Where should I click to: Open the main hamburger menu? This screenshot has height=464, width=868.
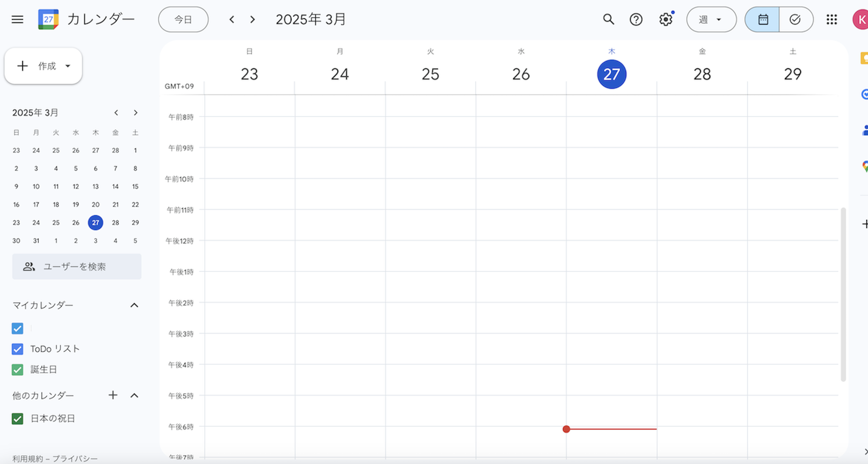[x=17, y=19]
